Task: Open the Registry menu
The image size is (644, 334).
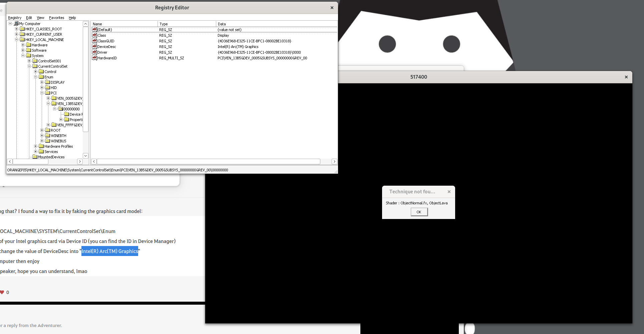Action: click(x=15, y=18)
